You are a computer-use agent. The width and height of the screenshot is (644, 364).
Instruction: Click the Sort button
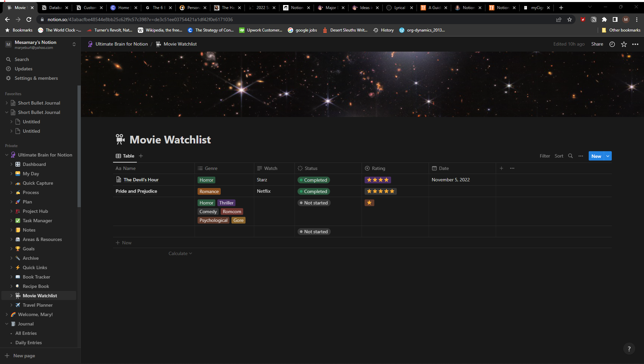click(559, 156)
